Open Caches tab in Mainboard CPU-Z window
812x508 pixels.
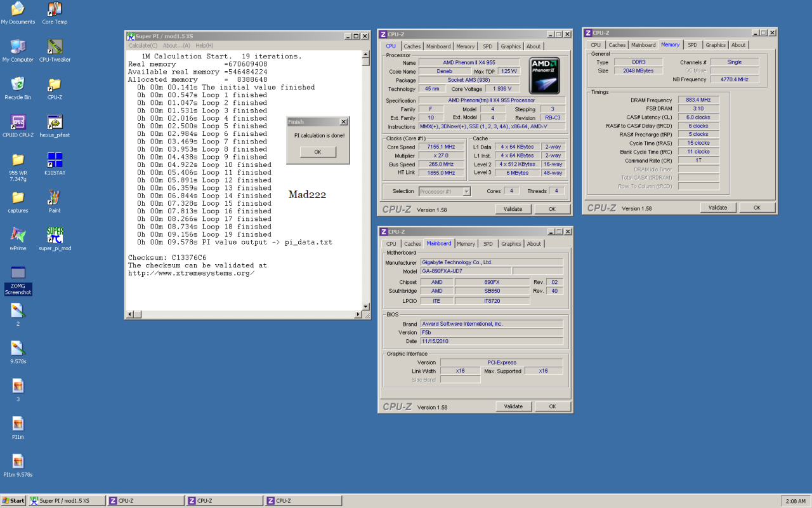click(413, 244)
